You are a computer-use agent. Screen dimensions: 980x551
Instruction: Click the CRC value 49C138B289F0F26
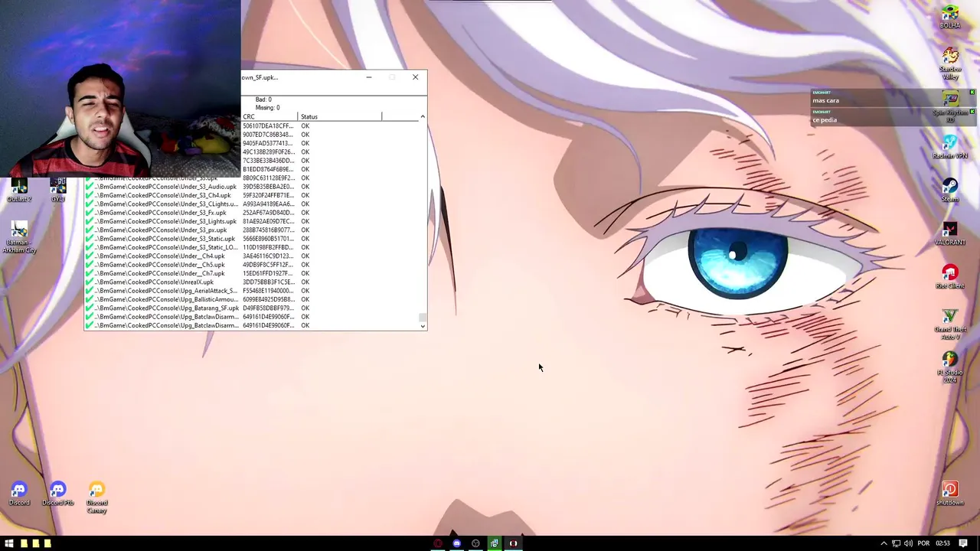[268, 152]
